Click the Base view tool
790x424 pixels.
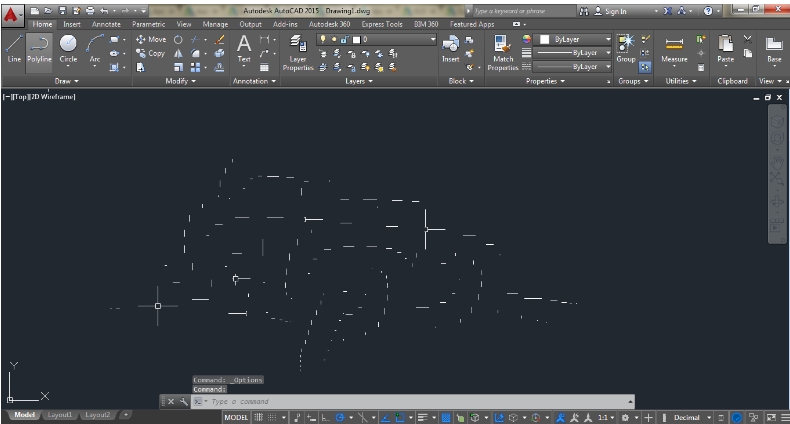[x=774, y=49]
